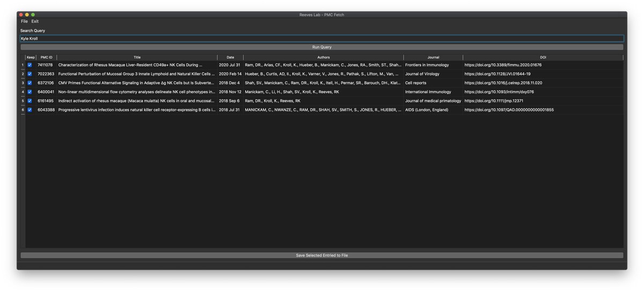Select date cell 2020 Feb 14
Viewport: 644px width, 292px height.
point(230,74)
